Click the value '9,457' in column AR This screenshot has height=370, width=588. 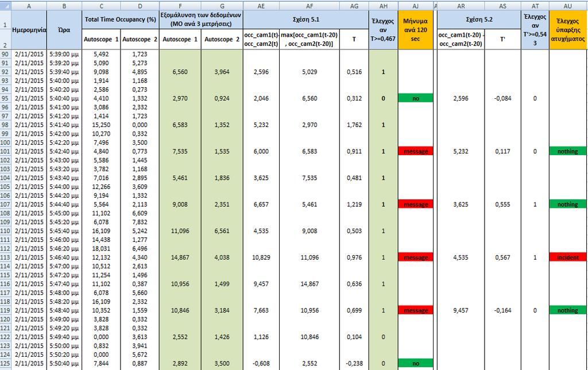click(461, 310)
